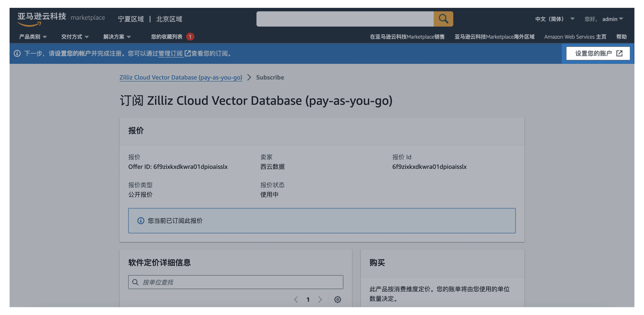
Task: Go to next page of pricing table
Action: point(320,299)
